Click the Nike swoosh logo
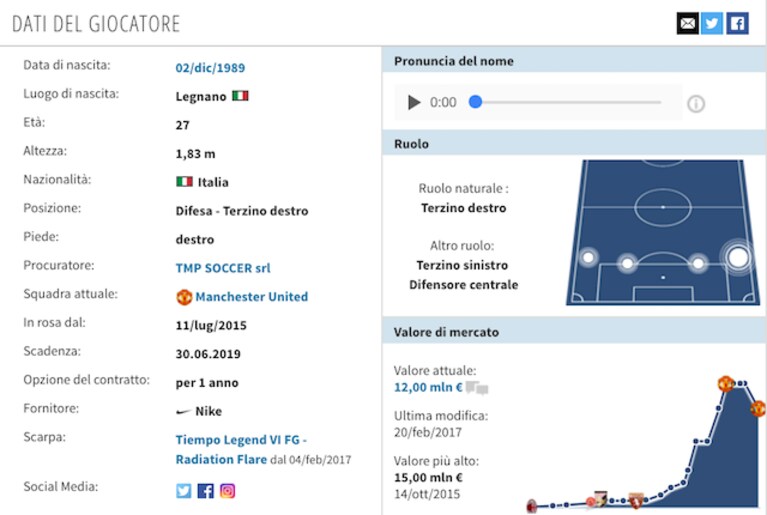767x515 pixels. click(183, 412)
